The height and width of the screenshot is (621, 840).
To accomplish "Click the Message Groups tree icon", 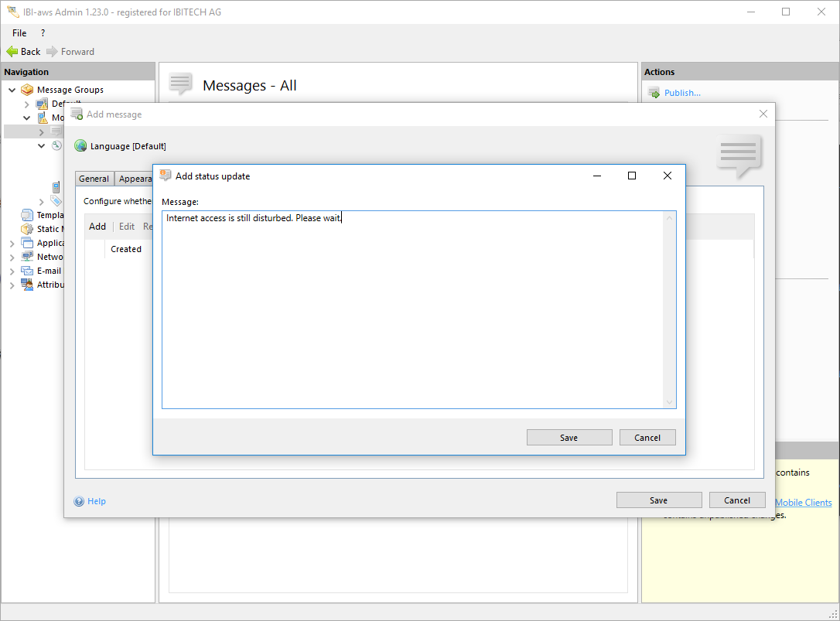I will tap(27, 90).
